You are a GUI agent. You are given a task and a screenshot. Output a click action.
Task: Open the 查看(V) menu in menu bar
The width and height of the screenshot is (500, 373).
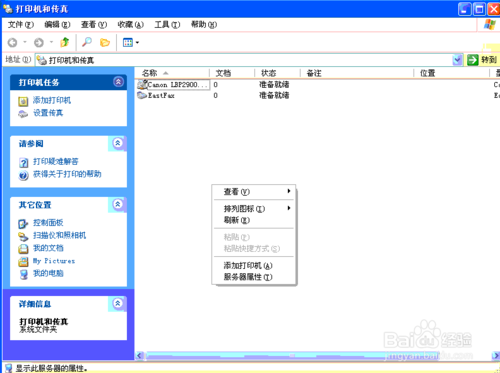click(94, 25)
